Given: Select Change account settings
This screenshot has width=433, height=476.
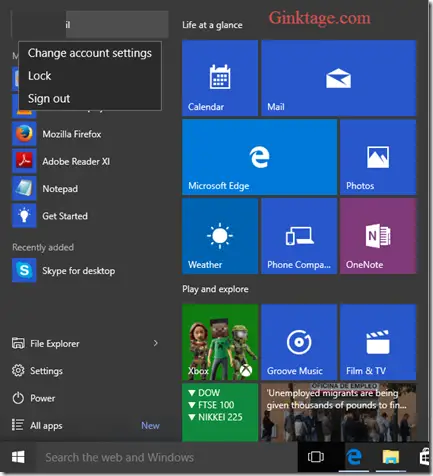Looking at the screenshot, I should click(90, 53).
